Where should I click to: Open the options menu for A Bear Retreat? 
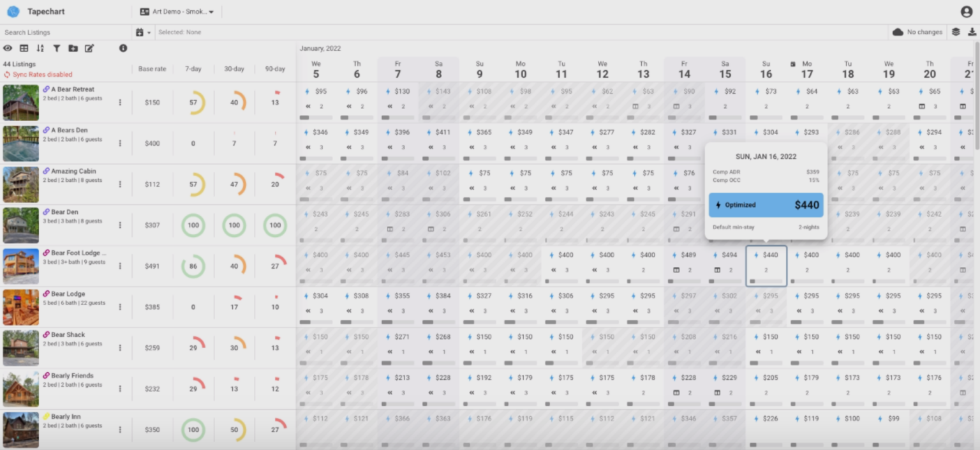click(121, 102)
